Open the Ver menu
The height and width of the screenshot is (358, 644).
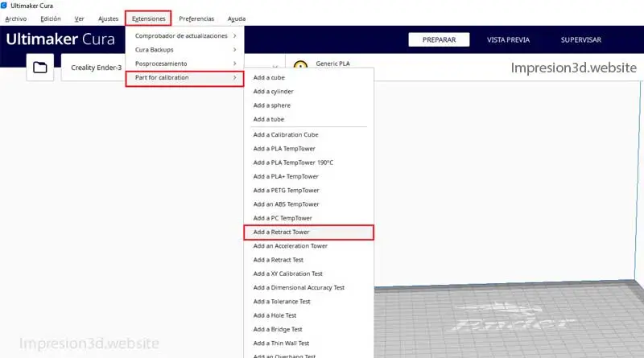click(79, 19)
